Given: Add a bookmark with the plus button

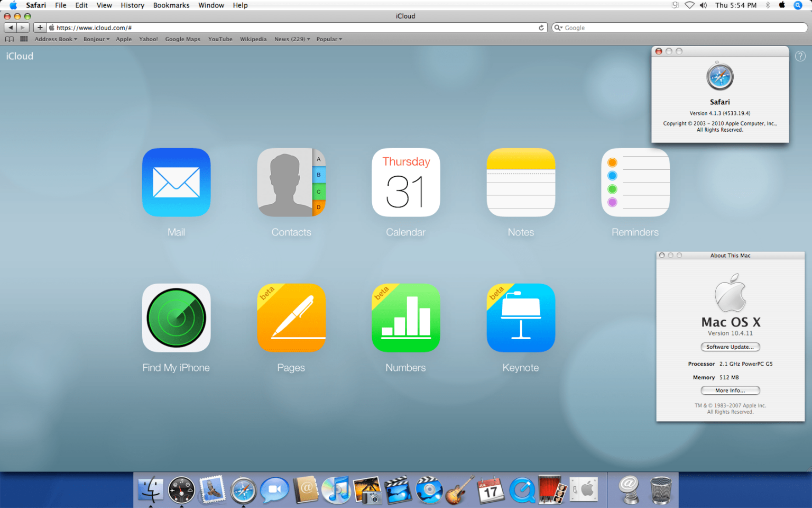Looking at the screenshot, I should (x=40, y=28).
